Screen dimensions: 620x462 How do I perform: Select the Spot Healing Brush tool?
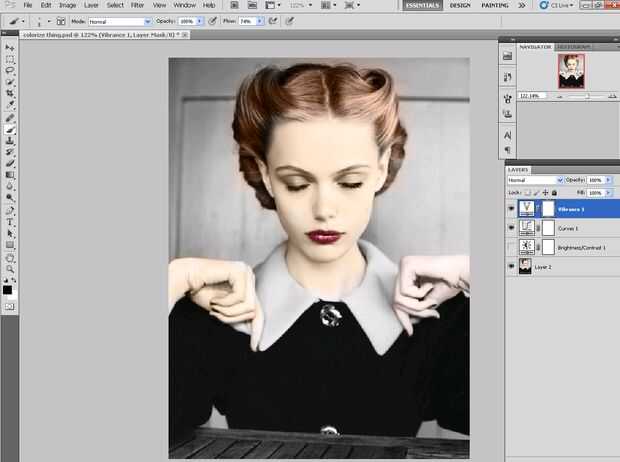[9, 118]
